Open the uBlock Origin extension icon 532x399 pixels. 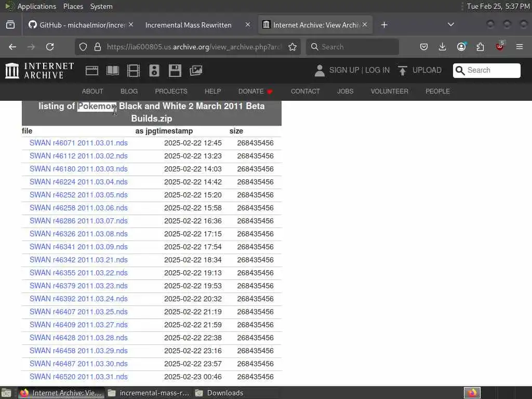500,46
